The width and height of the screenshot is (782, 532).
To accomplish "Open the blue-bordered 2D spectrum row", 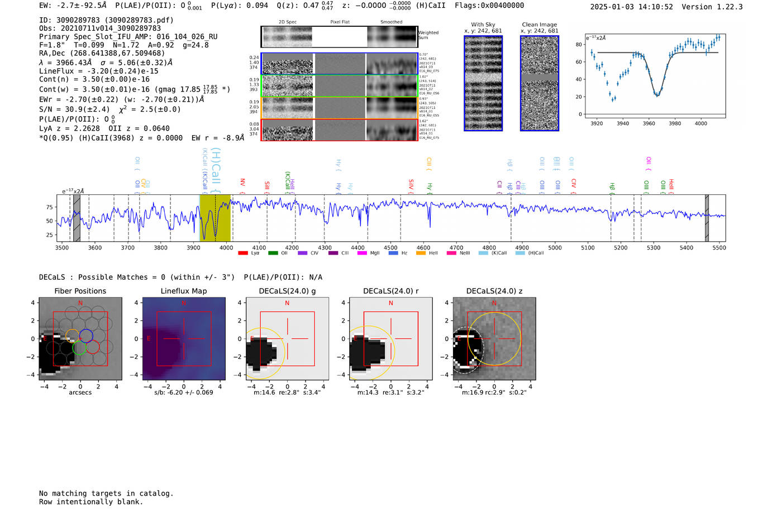I will (339, 64).
